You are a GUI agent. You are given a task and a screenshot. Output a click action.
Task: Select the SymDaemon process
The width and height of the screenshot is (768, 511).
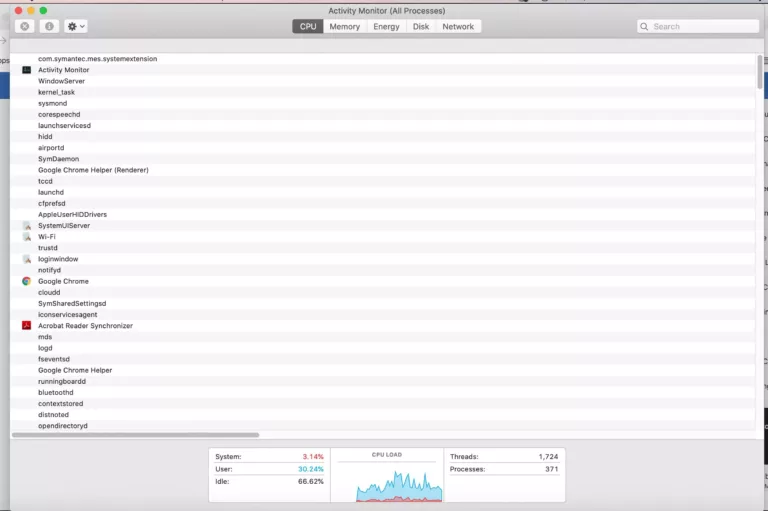[58, 159]
